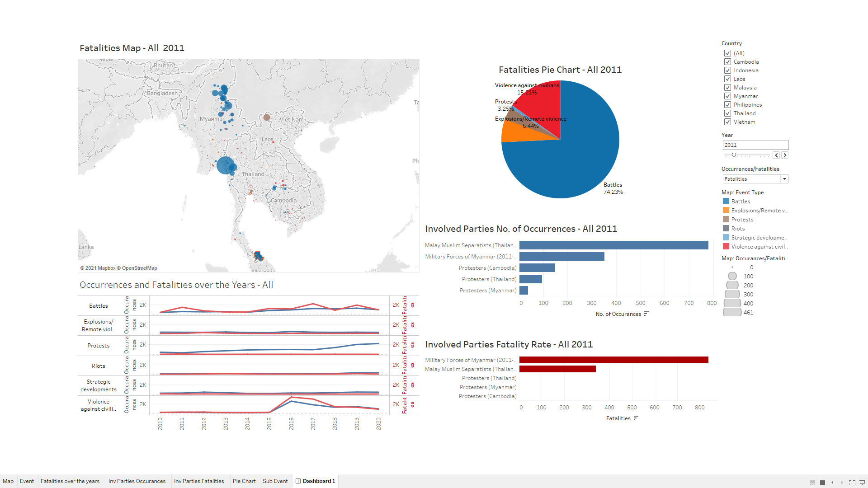Click the OpenStreetMap attribution link
This screenshot has width=868, height=488.
coord(139,268)
